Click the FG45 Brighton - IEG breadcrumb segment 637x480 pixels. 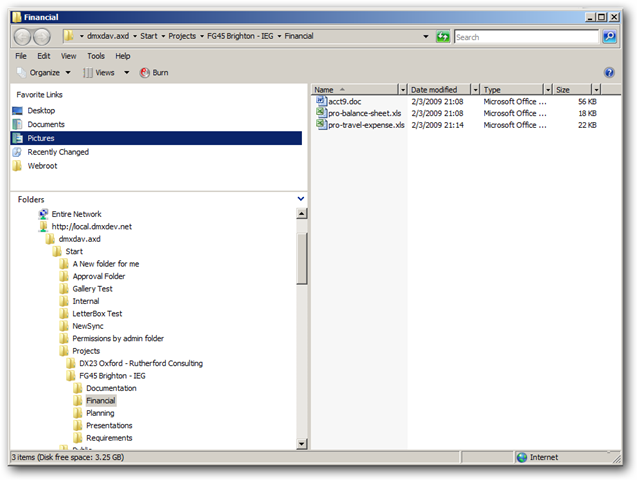tap(240, 36)
